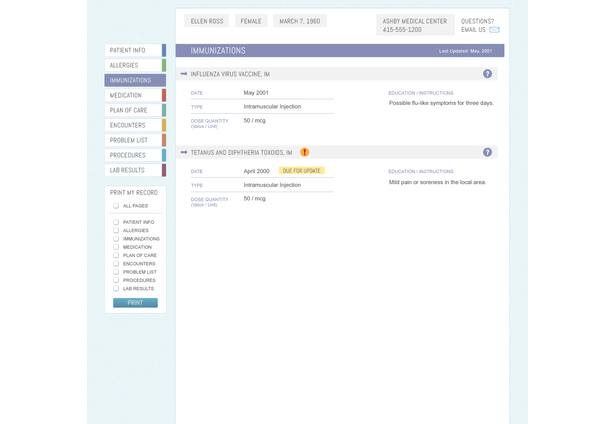The width and height of the screenshot is (615, 424).
Task: Select Plan of Care print checkbox
Action: click(116, 255)
